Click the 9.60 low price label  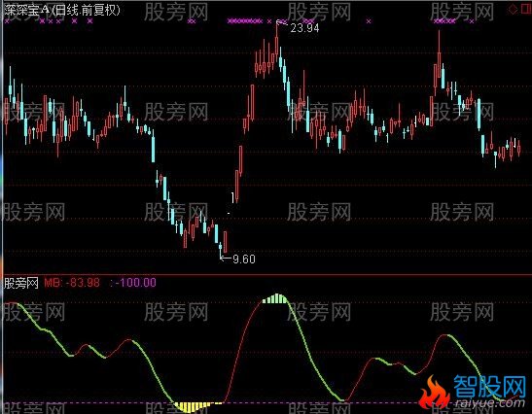tap(244, 259)
